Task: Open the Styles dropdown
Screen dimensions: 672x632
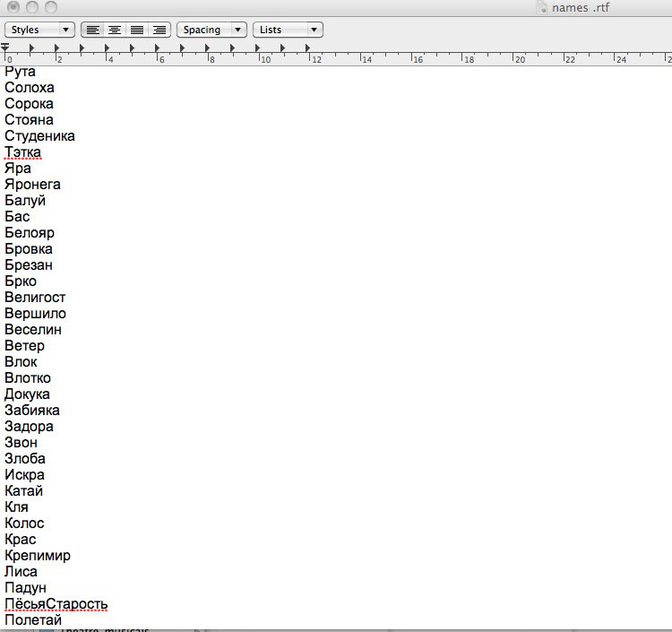Action: pyautogui.click(x=40, y=30)
